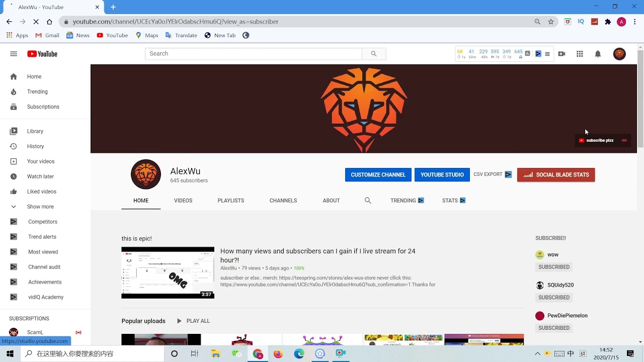Viewport: 644px width, 362px height.
Task: Open a new browser tab
Action: 113,7
